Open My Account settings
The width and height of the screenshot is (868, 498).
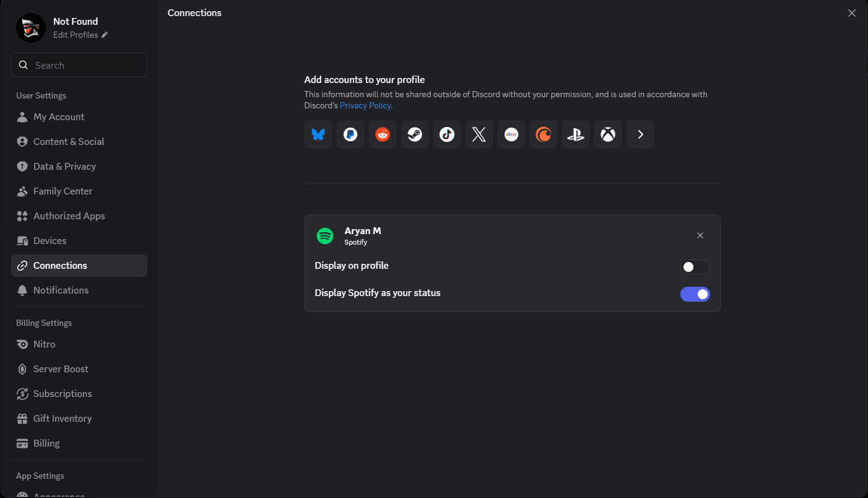coord(59,117)
